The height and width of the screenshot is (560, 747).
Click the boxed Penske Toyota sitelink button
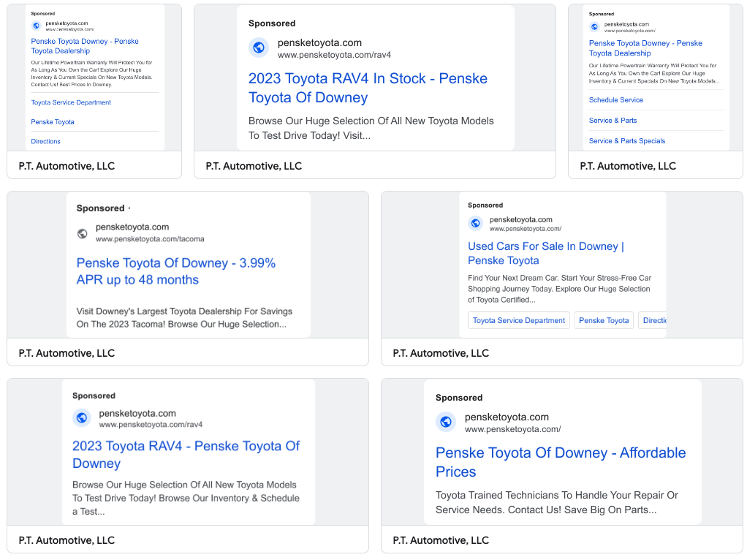click(x=603, y=320)
